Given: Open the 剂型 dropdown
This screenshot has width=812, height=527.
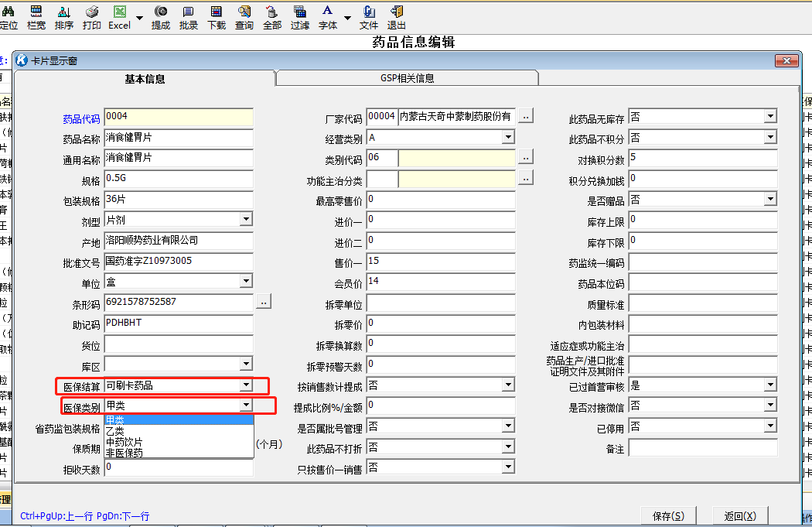Looking at the screenshot, I should 246,219.
